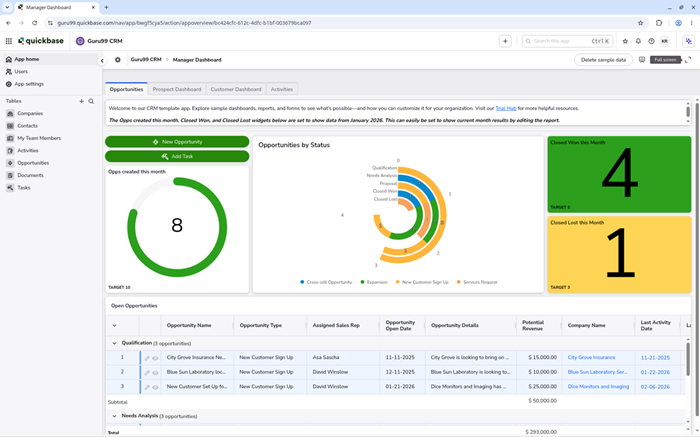Click the Quickbase logo
Viewport: 700px width, 437px height.
(x=41, y=41)
